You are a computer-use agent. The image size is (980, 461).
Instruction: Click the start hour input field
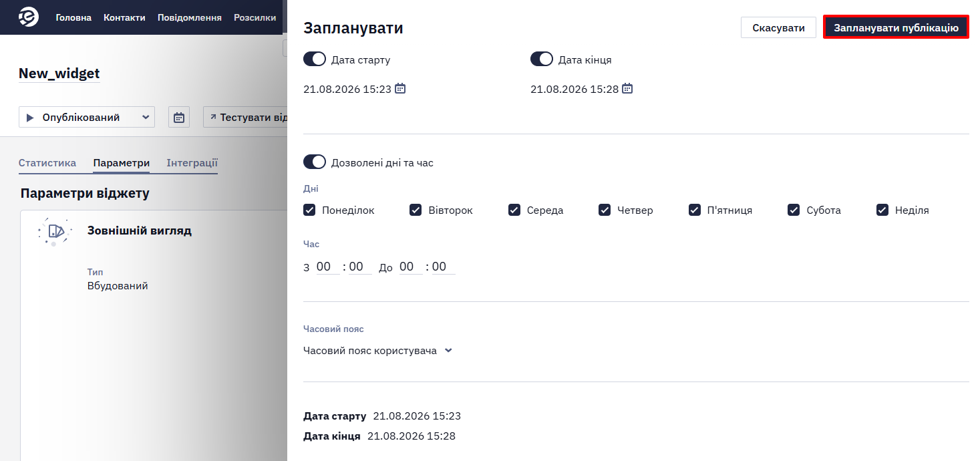pyautogui.click(x=327, y=267)
